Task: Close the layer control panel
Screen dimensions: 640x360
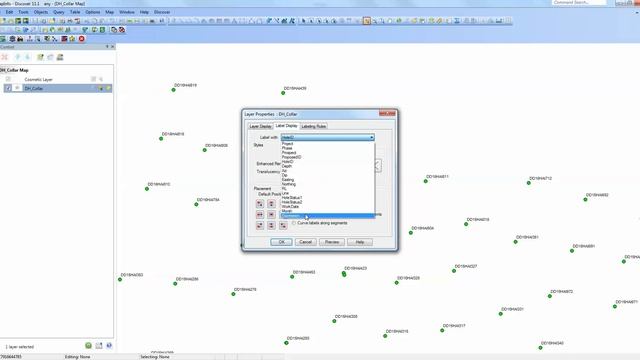Action: click(113, 47)
